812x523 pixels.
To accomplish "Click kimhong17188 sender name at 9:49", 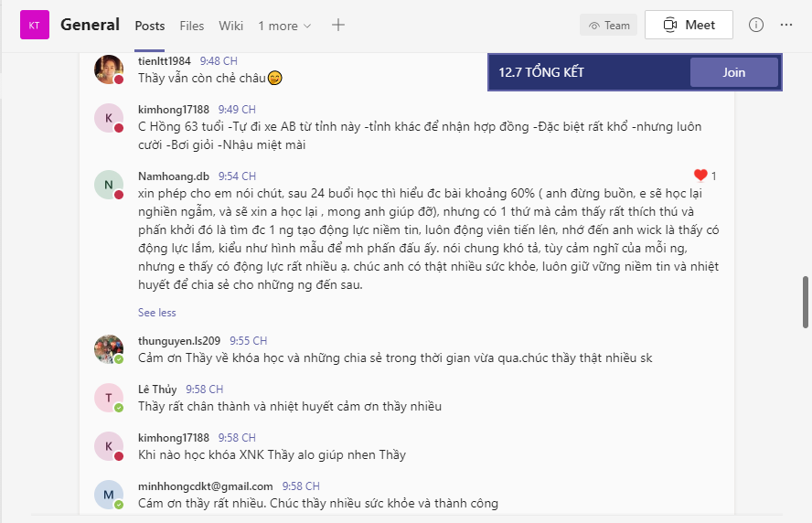I will coord(173,109).
